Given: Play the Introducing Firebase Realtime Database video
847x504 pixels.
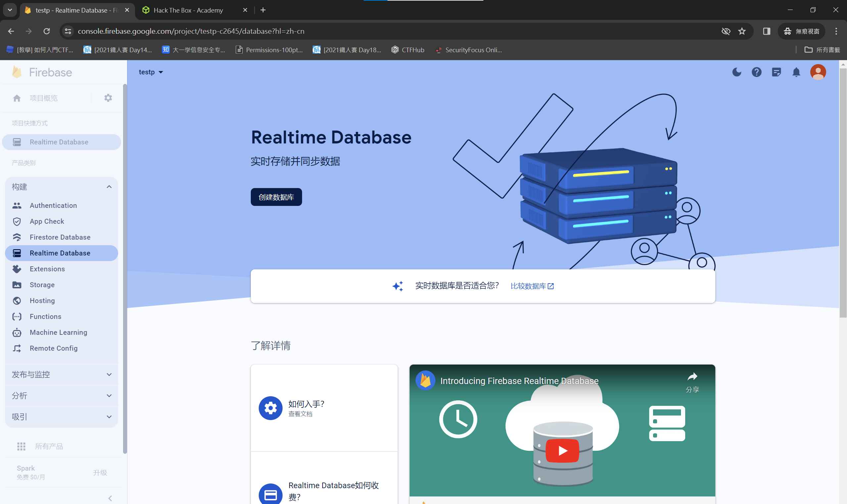Looking at the screenshot, I should (562, 450).
